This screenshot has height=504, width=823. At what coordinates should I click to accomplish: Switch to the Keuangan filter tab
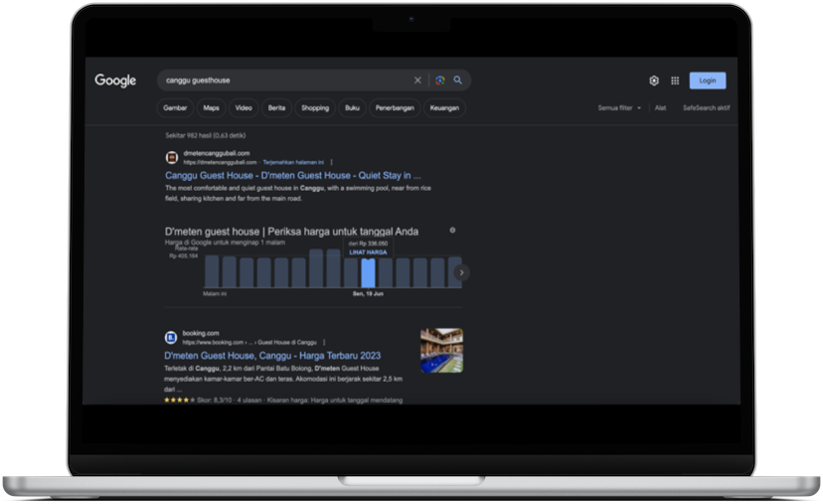[444, 108]
